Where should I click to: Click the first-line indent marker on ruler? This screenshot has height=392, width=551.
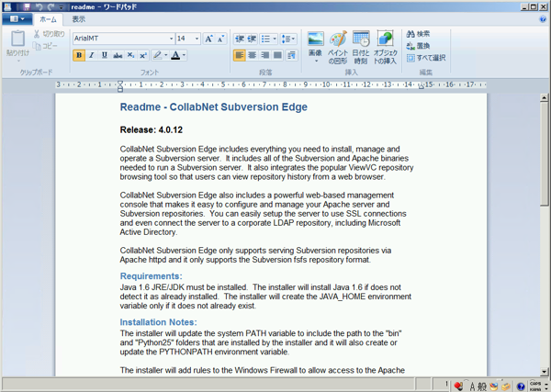pos(120,83)
